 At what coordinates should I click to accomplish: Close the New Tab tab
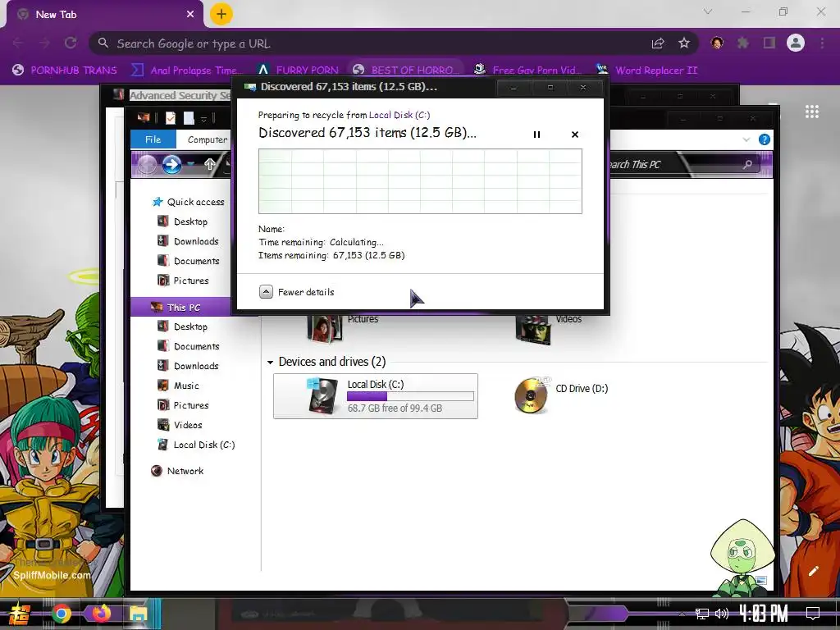190,15
